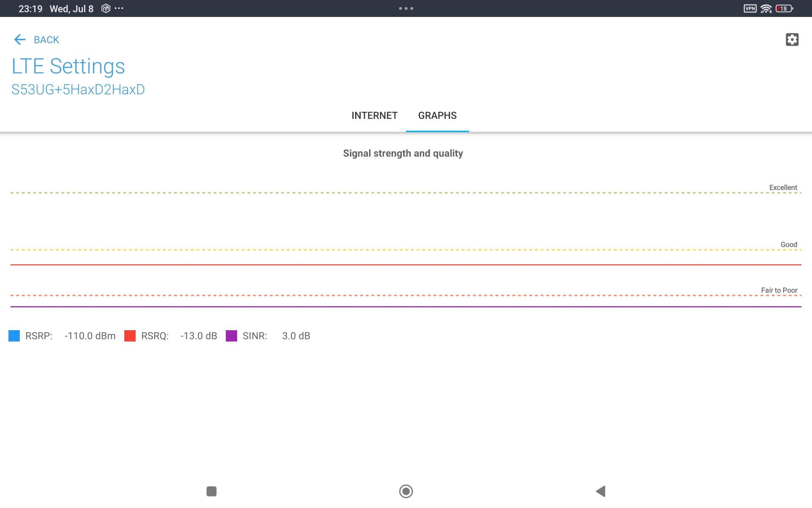Click the RSRQ: legend label
The height and width of the screenshot is (508, 812).
tap(155, 336)
